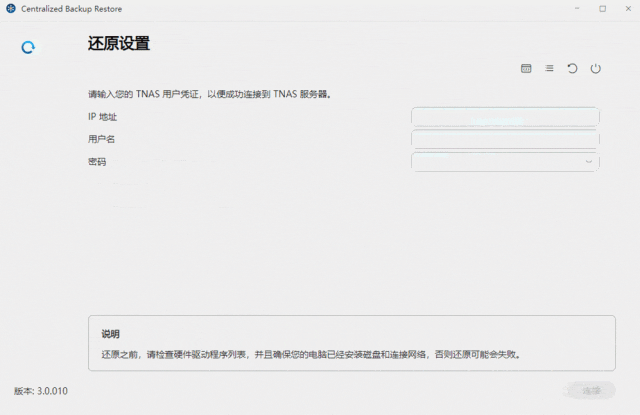Click the 说明 heading in the note box
Viewport: 640px width, 415px height.
pyautogui.click(x=110, y=334)
